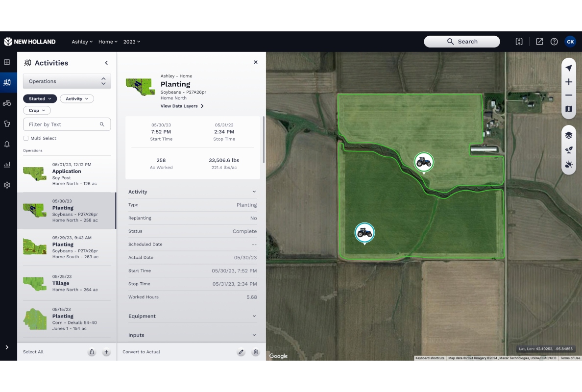Delete the activity with trash icon

pyautogui.click(x=255, y=352)
